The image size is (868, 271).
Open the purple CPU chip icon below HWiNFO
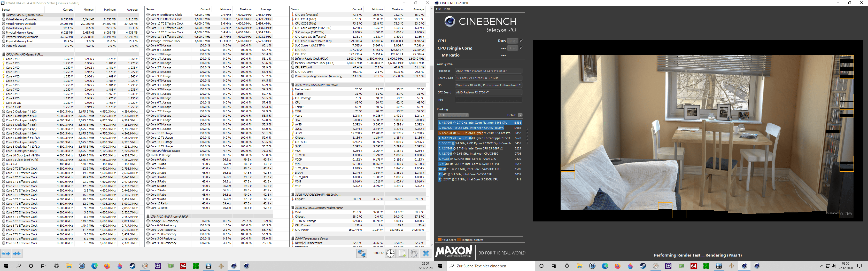pyautogui.click(x=158, y=266)
